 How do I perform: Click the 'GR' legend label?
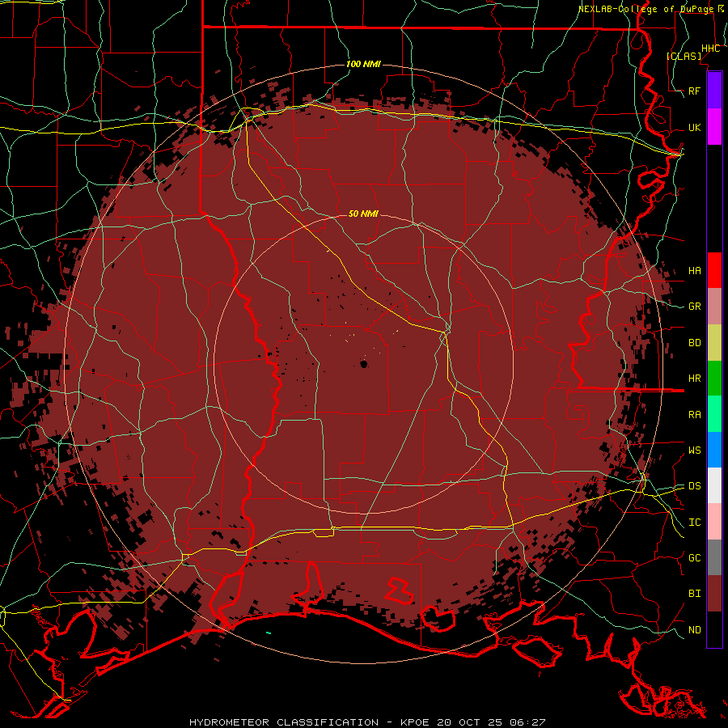(694, 307)
